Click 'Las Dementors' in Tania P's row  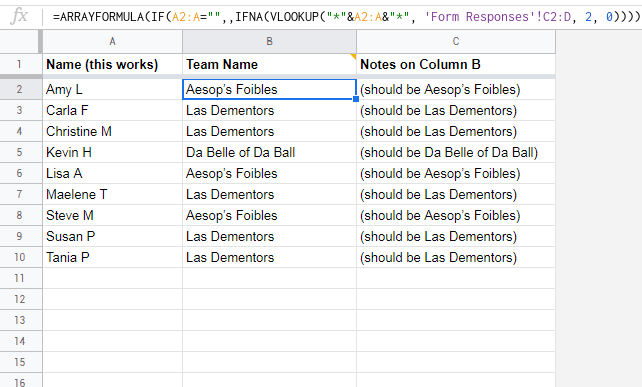coord(269,257)
